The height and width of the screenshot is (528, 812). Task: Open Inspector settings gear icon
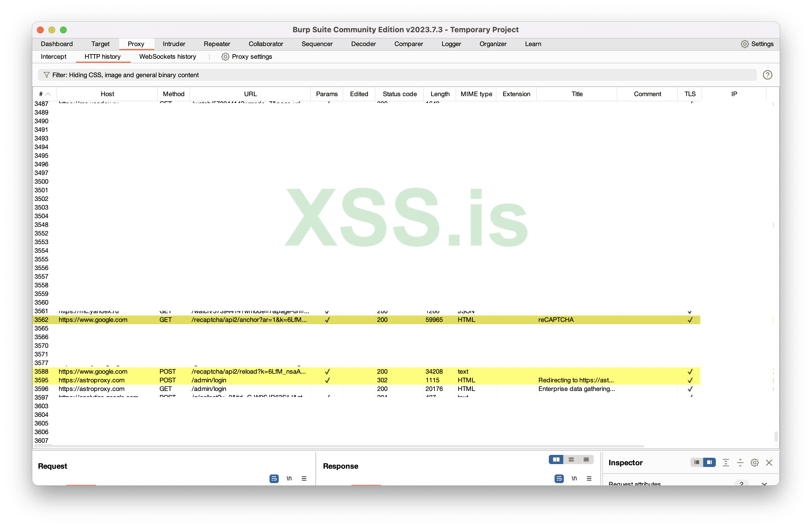point(754,463)
